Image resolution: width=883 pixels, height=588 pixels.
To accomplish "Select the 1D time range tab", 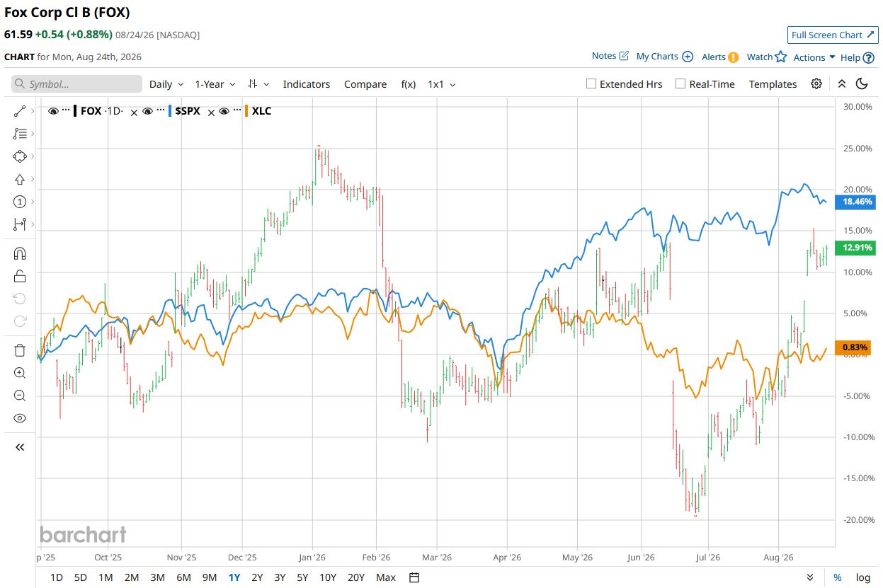I will (x=57, y=577).
